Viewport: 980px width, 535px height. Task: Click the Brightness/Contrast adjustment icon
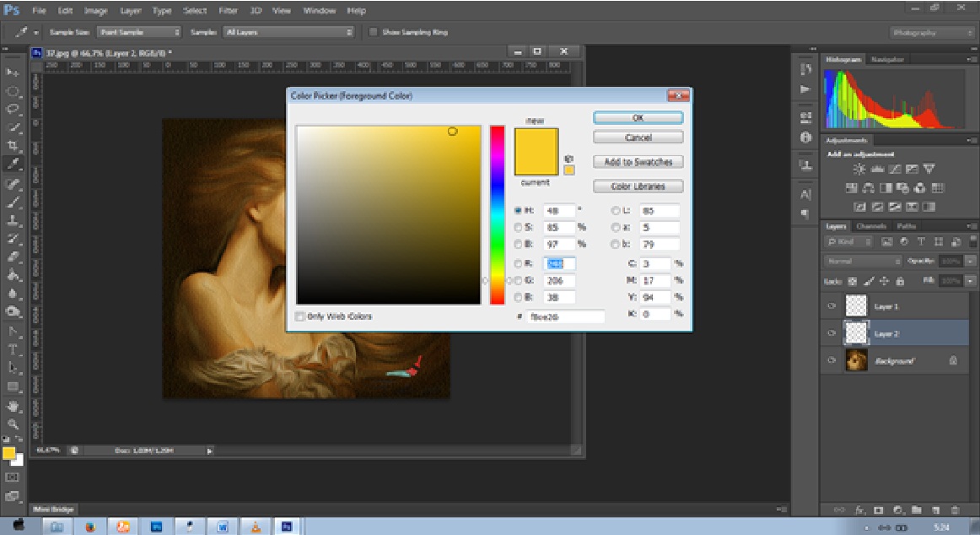tap(859, 170)
